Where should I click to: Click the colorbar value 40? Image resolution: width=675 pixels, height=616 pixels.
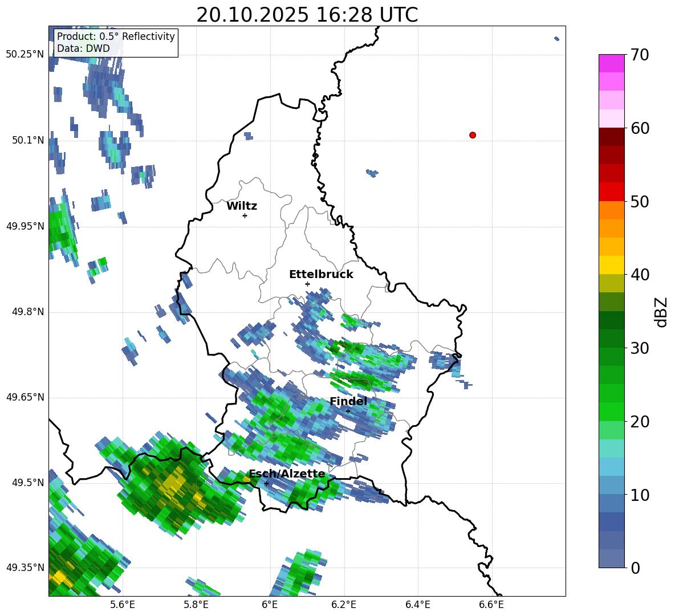[640, 275]
